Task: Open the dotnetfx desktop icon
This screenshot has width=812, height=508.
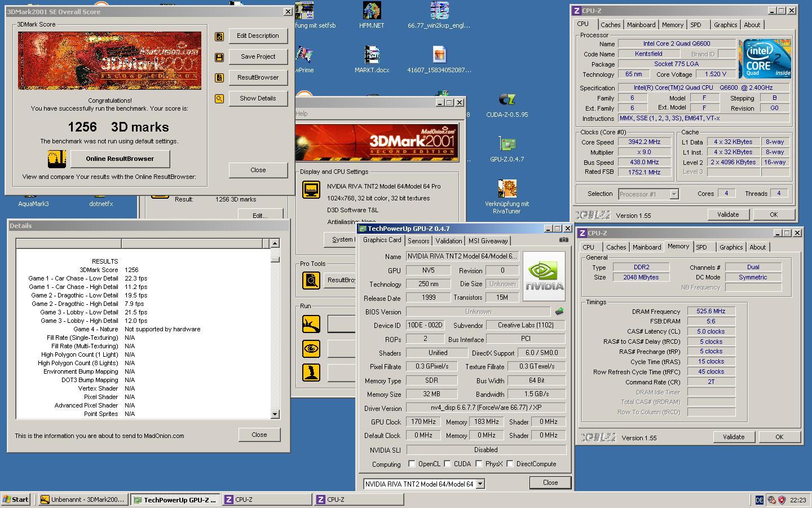Action: tap(101, 204)
